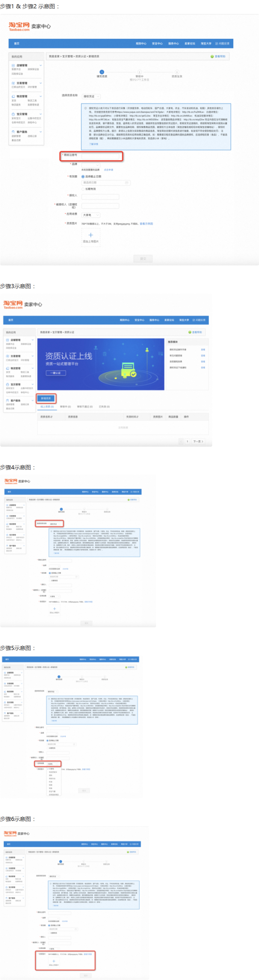Click 首页 in steps 1&2 navbar
Image resolution: width=259 pixels, height=980 pixels.
(17, 44)
